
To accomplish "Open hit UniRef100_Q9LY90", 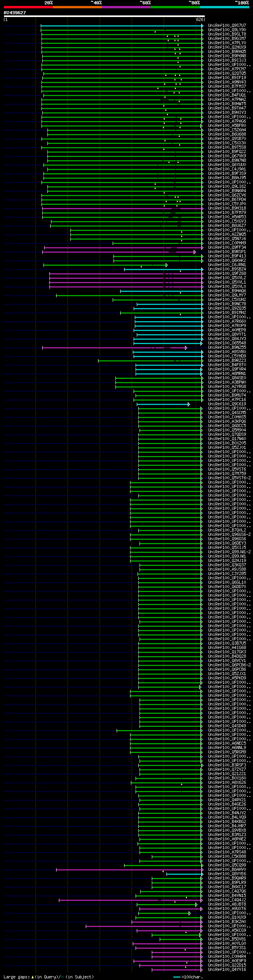I will tap(227, 30).
